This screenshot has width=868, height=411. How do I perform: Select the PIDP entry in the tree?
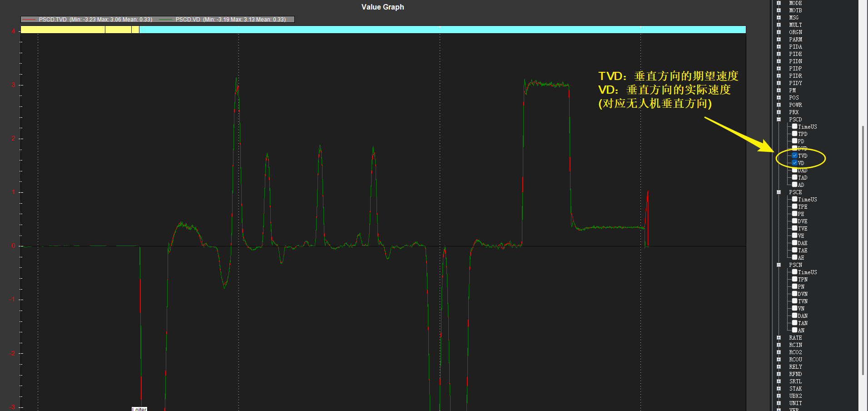795,69
